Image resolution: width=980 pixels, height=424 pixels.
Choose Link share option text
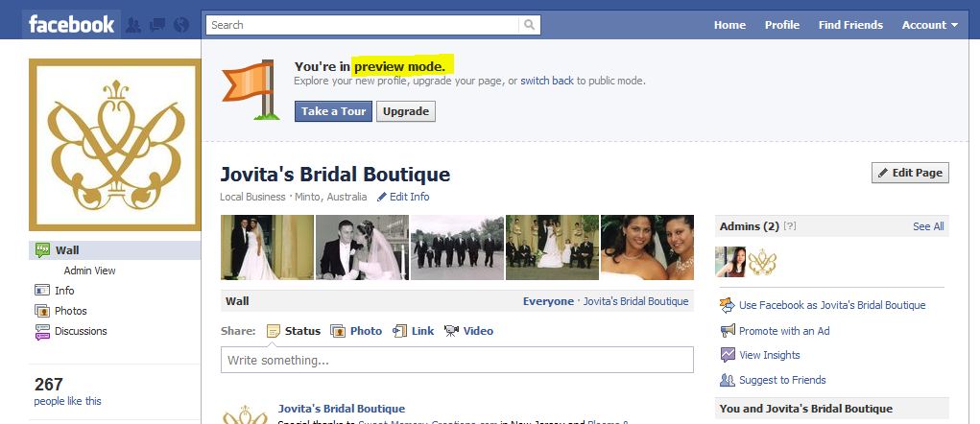(422, 331)
